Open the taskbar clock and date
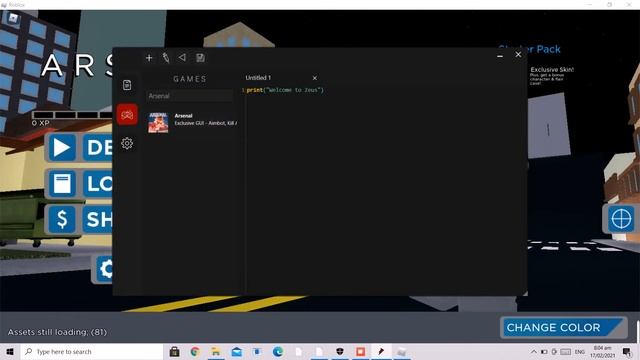 pyautogui.click(x=602, y=351)
